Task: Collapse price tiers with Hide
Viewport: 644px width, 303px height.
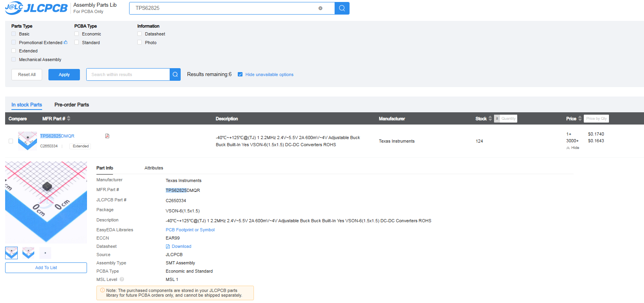Action: (573, 148)
